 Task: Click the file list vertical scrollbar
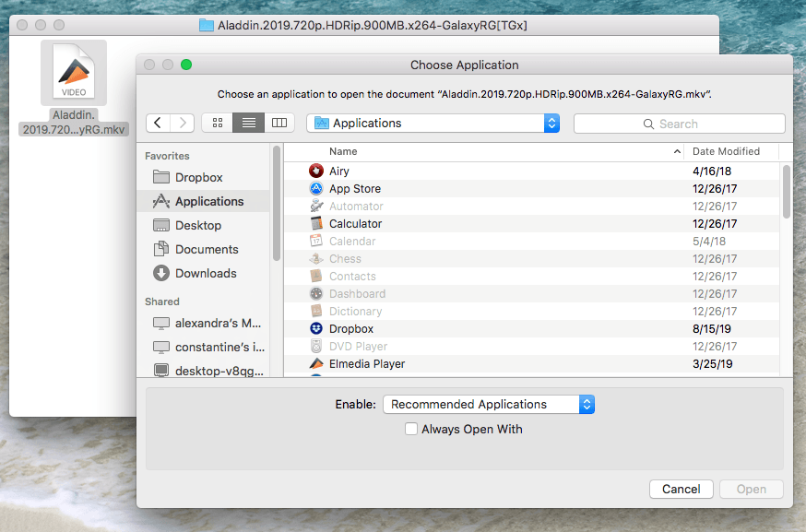pos(786,192)
